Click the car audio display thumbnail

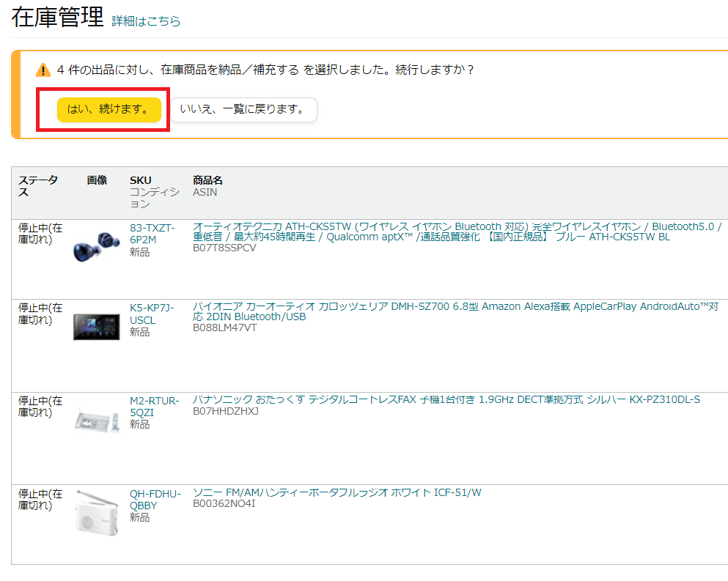point(97,327)
